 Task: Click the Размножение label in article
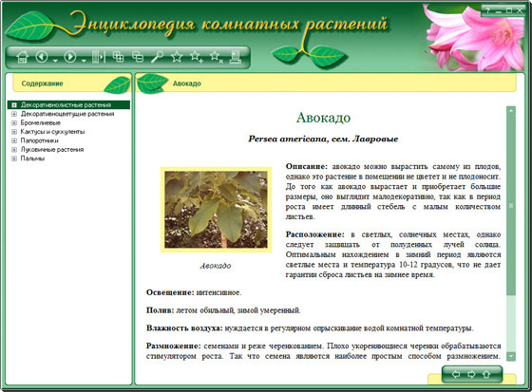tap(174, 345)
